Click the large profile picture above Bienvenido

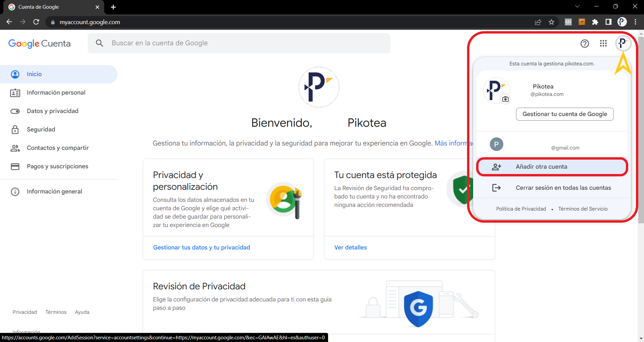tap(319, 87)
